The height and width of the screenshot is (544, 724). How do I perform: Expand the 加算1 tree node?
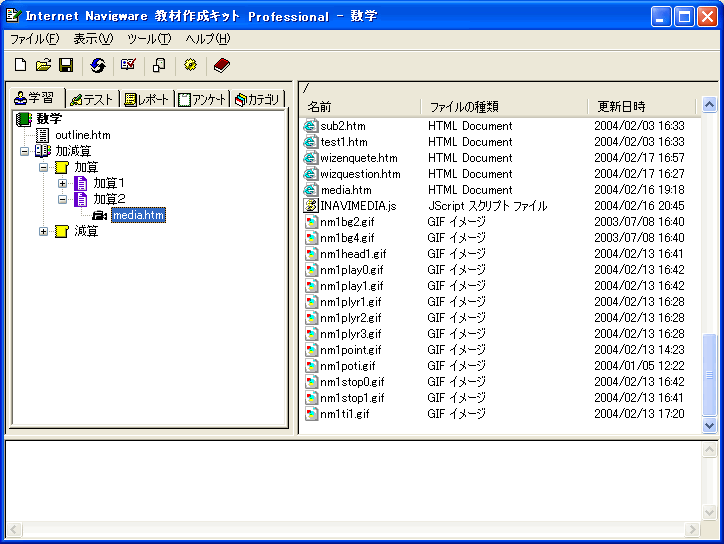tap(62, 184)
